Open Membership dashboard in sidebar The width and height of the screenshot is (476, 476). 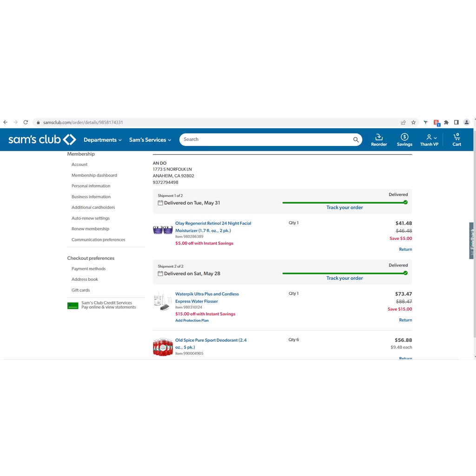point(94,175)
